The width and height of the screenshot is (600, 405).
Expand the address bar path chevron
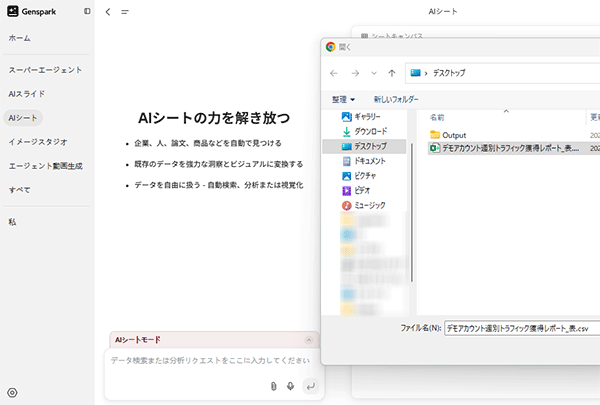click(426, 73)
